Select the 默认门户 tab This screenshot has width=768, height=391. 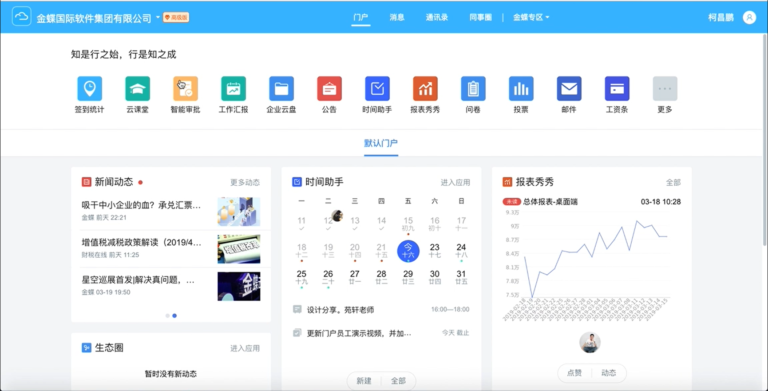[x=381, y=143]
